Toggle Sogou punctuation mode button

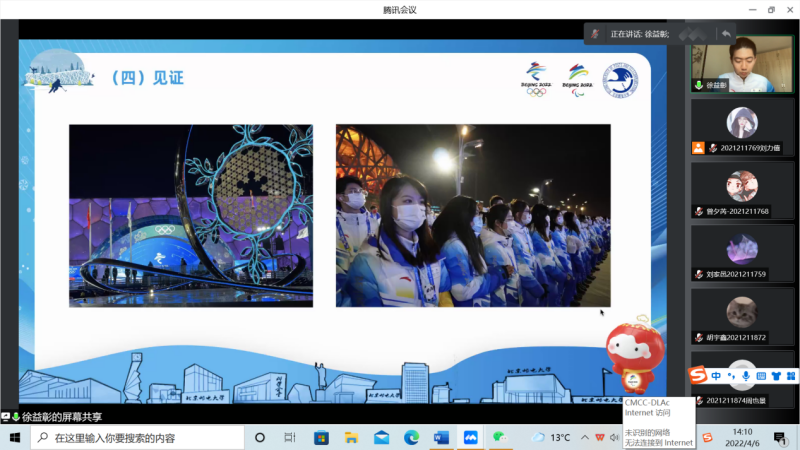(731, 376)
